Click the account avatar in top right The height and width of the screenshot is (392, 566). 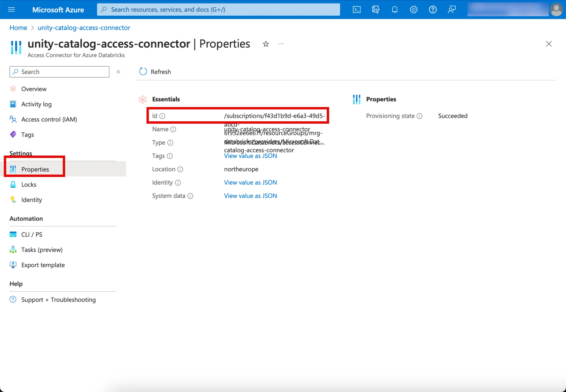[x=556, y=10]
